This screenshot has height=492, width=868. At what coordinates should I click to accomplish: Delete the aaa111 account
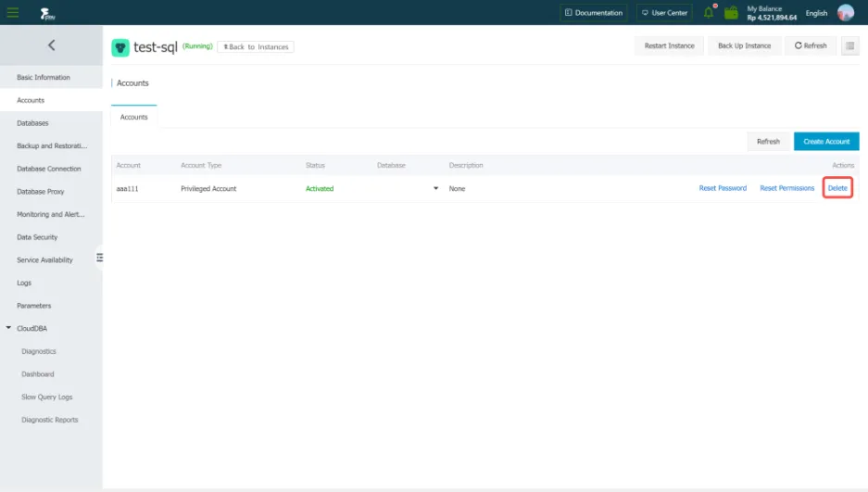tap(837, 188)
